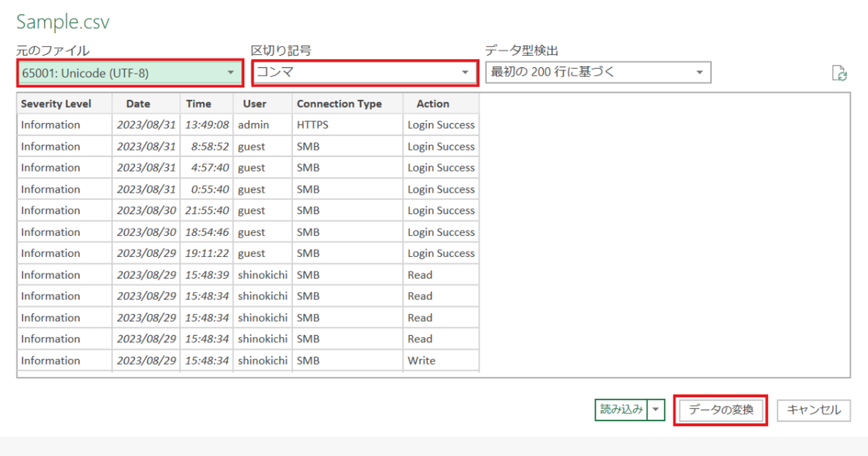
Task: Select the Date column header
Action: point(138,104)
